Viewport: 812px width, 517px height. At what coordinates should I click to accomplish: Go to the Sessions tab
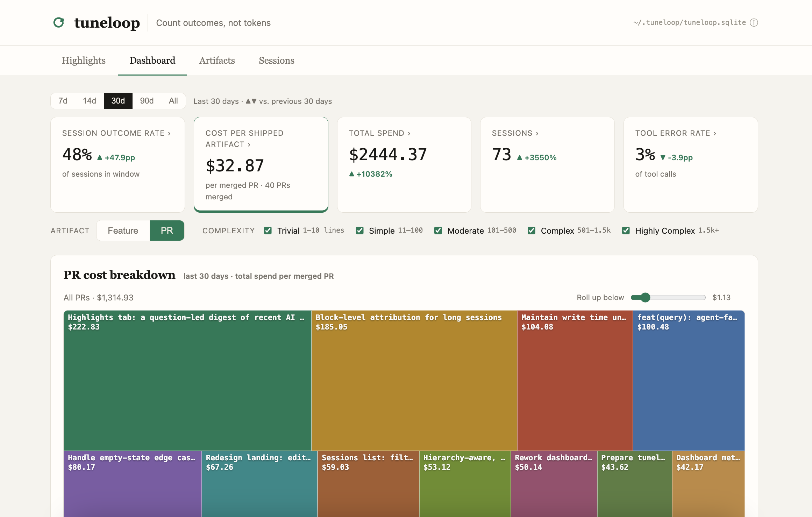[276, 61]
